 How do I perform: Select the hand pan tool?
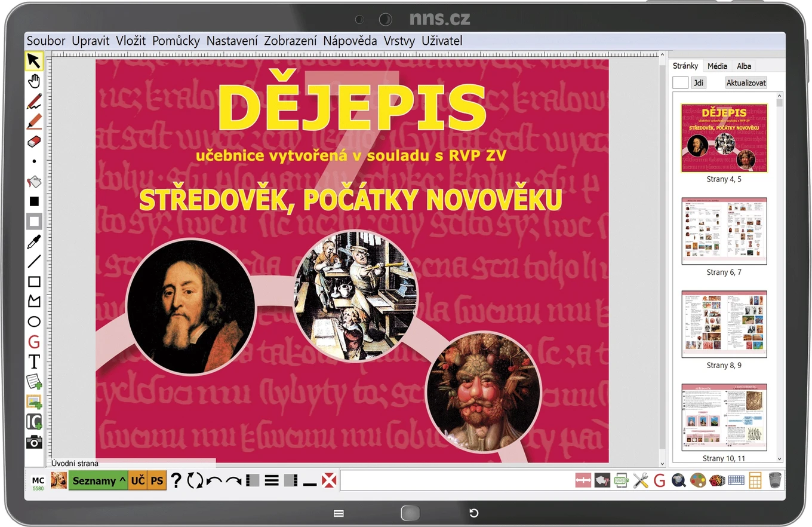pos(34,81)
